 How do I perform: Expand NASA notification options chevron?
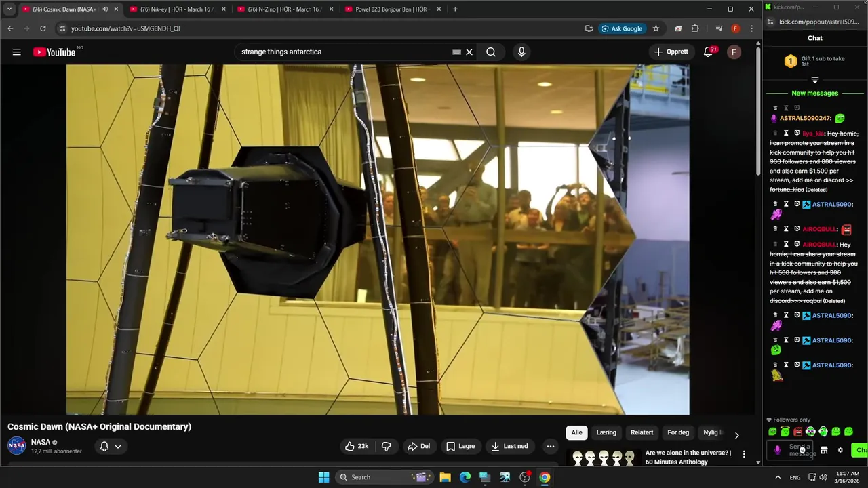[118, 447]
